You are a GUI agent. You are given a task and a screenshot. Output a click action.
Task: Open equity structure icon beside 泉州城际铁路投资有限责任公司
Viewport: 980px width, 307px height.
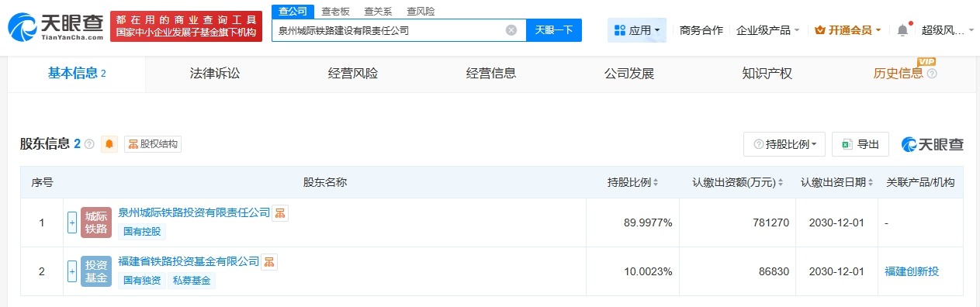(280, 212)
